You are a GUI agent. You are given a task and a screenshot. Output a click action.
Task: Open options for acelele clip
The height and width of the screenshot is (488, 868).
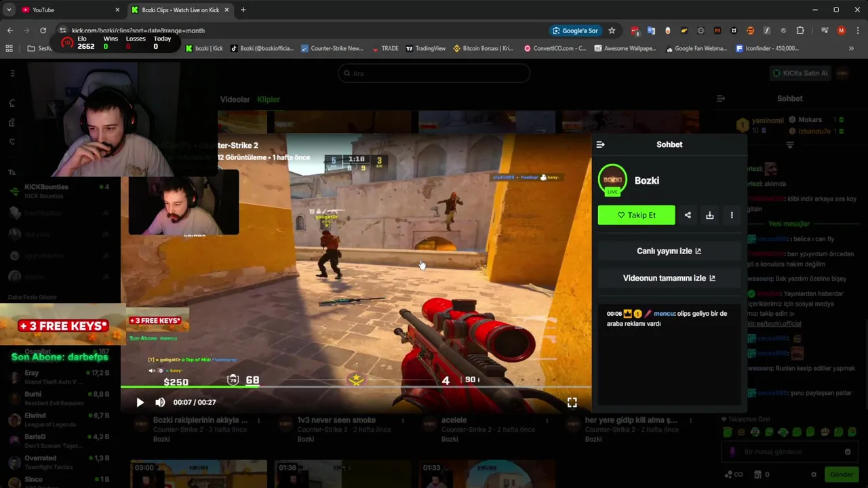pyautogui.click(x=547, y=420)
